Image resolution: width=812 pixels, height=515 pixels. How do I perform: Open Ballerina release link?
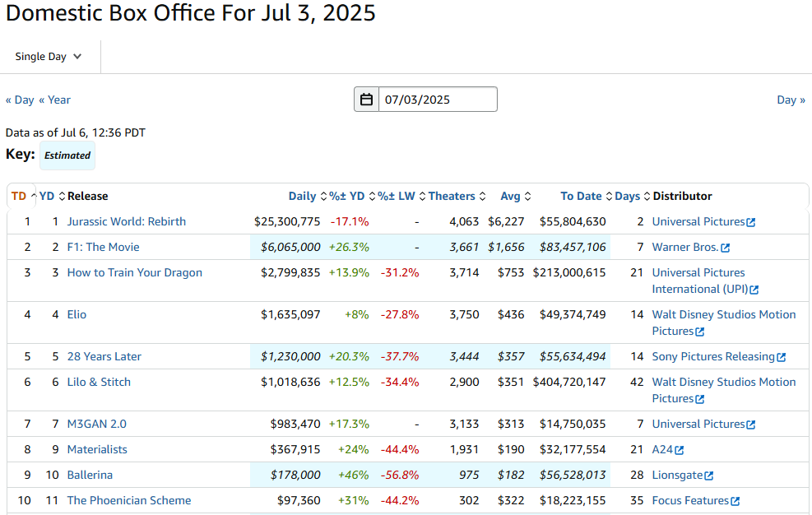click(x=90, y=475)
